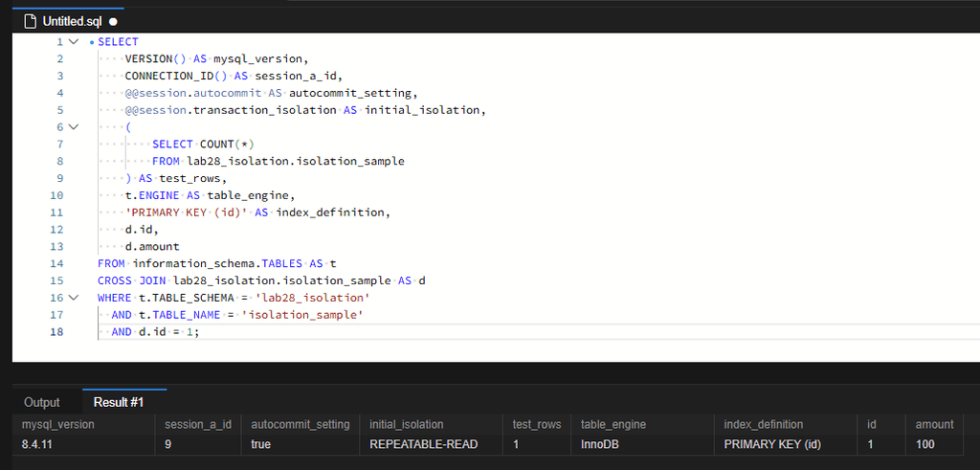Viewport: 980px width, 470px height.
Task: Select the REPEATABLE-READ cell
Action: click(432, 444)
